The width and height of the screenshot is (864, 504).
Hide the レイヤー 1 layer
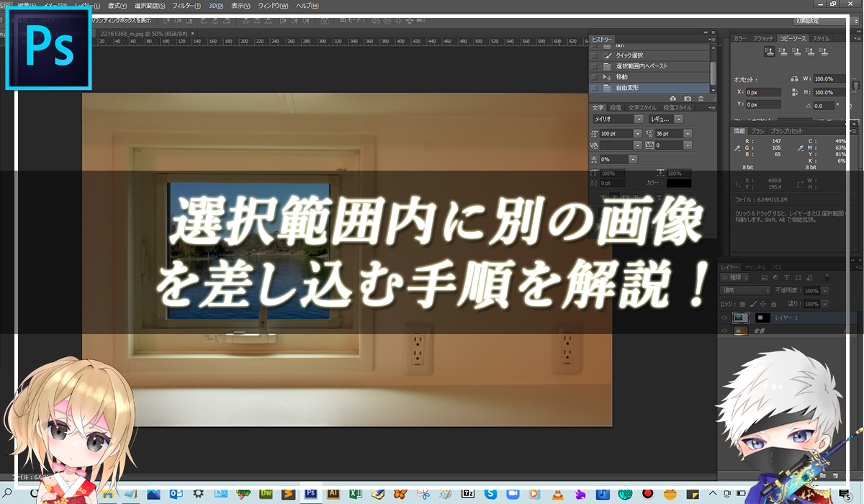pos(725,318)
